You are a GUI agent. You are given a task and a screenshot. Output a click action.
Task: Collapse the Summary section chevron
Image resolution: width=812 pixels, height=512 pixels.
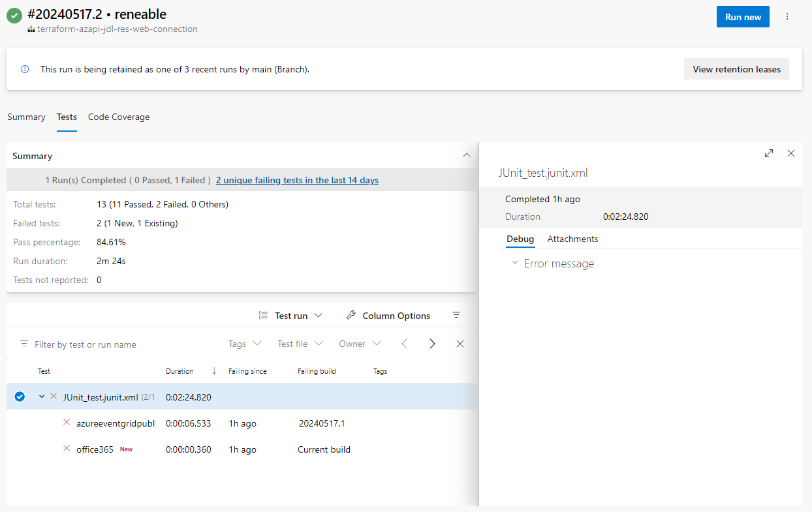(466, 156)
